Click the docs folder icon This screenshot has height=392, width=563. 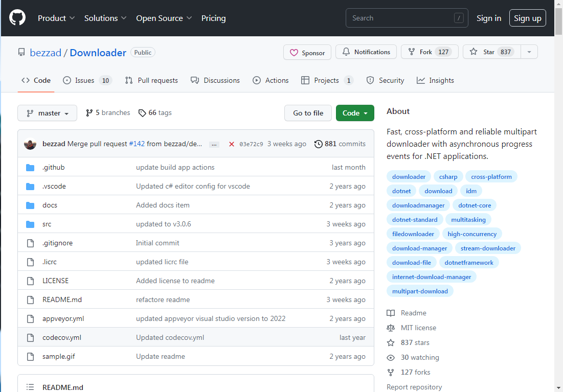coord(30,205)
